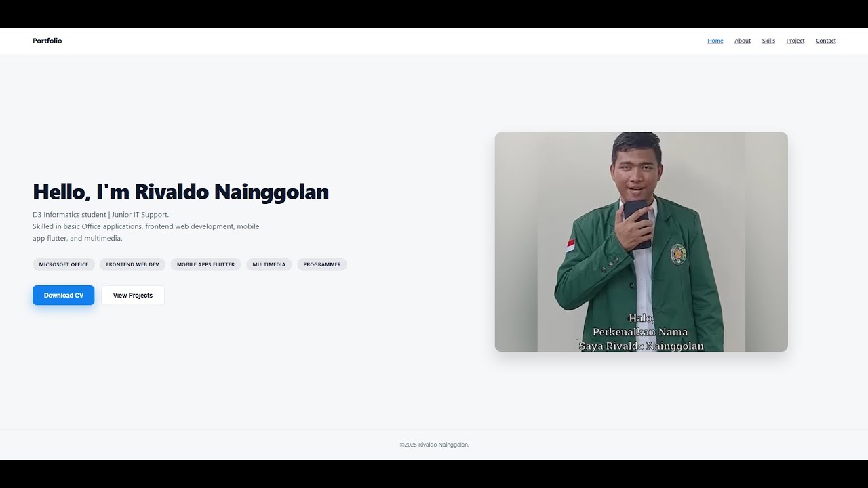Select the Frontend Web Dev tag
The width and height of the screenshot is (868, 488).
click(132, 264)
